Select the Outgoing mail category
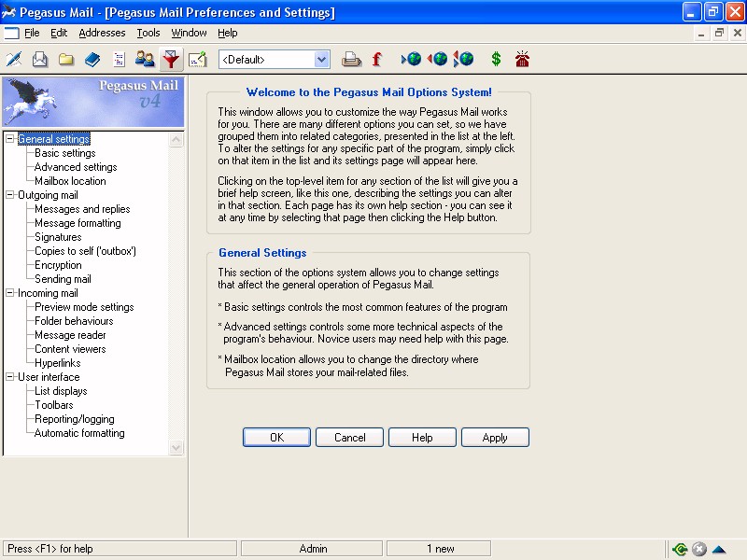The width and height of the screenshot is (747, 560). click(x=49, y=195)
